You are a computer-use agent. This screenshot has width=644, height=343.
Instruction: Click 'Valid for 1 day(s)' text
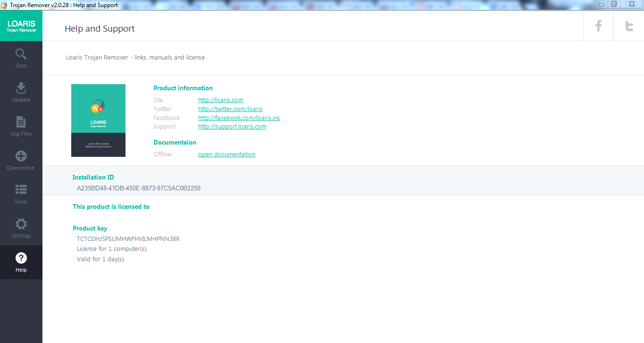point(100,259)
